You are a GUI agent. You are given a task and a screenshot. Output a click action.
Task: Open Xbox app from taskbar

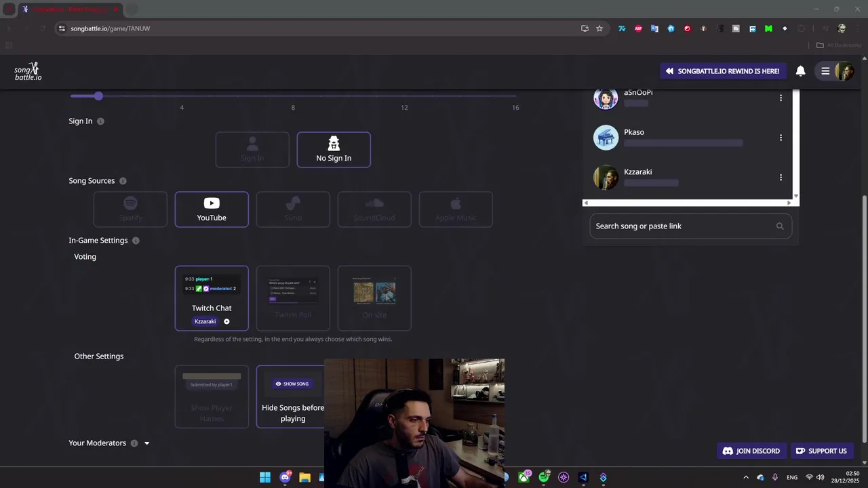pyautogui.click(x=524, y=477)
